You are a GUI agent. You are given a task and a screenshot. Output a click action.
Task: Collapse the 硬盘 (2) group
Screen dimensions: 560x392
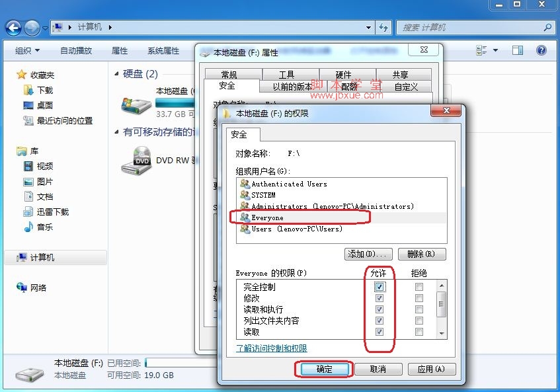point(116,74)
